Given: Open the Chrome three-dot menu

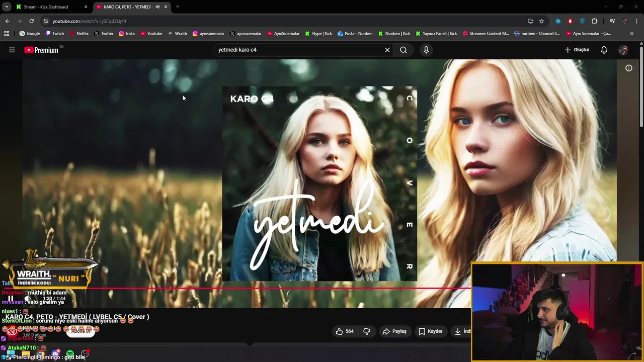Looking at the screenshot, I should click(637, 21).
